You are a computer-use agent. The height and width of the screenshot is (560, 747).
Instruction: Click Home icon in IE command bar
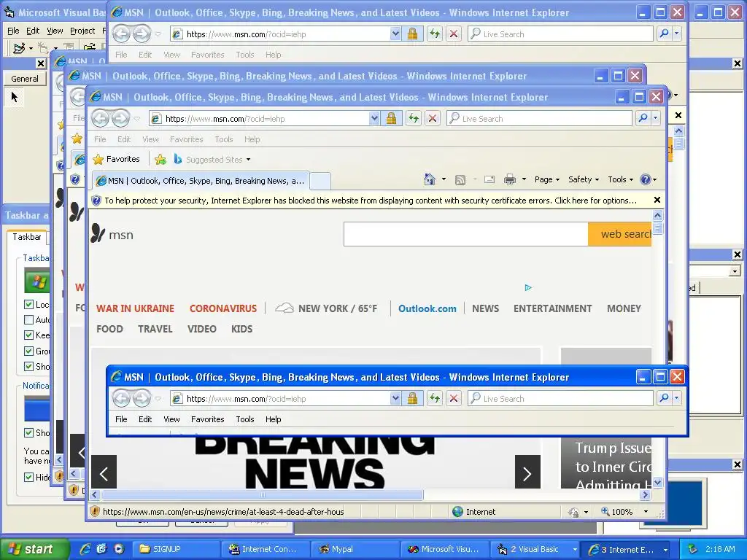pos(429,179)
